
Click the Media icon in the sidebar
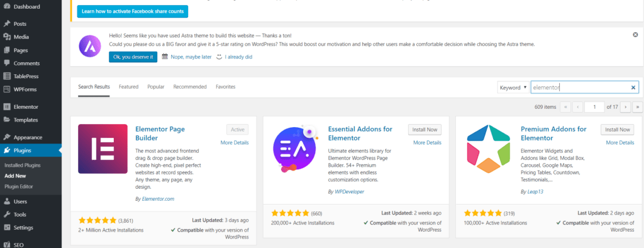click(x=7, y=37)
